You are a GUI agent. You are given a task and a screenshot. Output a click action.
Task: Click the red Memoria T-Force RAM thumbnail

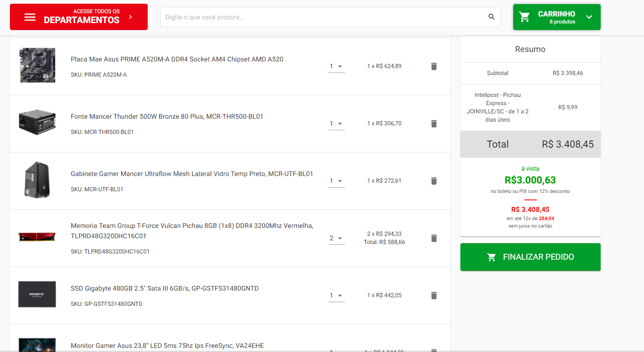(x=37, y=237)
